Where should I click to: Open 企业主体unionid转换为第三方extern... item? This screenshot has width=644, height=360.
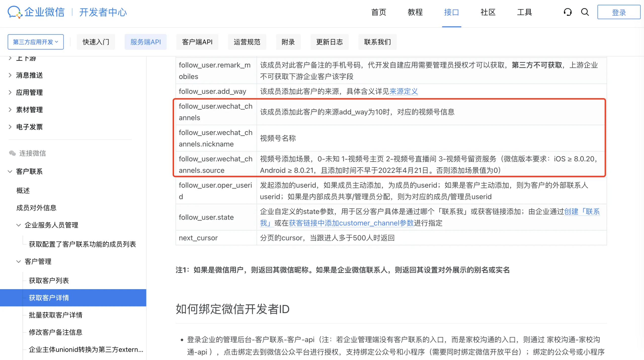[x=86, y=349]
